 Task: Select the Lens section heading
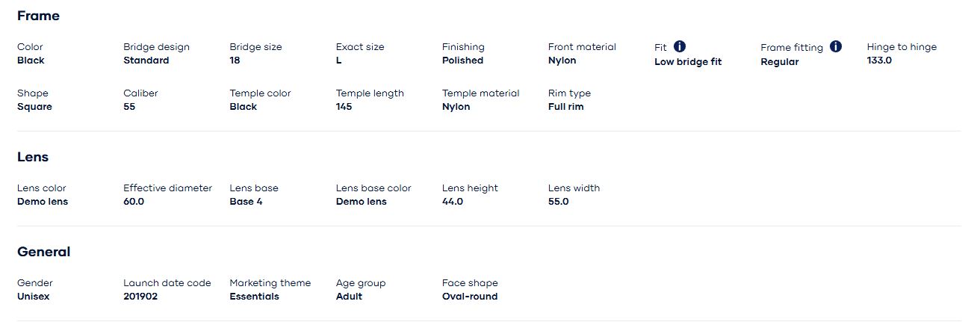tap(33, 157)
